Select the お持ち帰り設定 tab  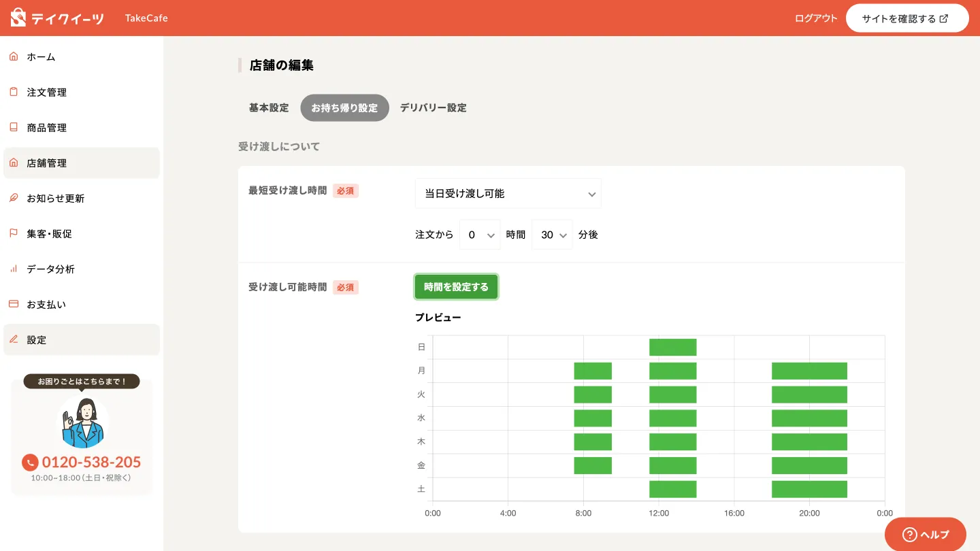(344, 107)
